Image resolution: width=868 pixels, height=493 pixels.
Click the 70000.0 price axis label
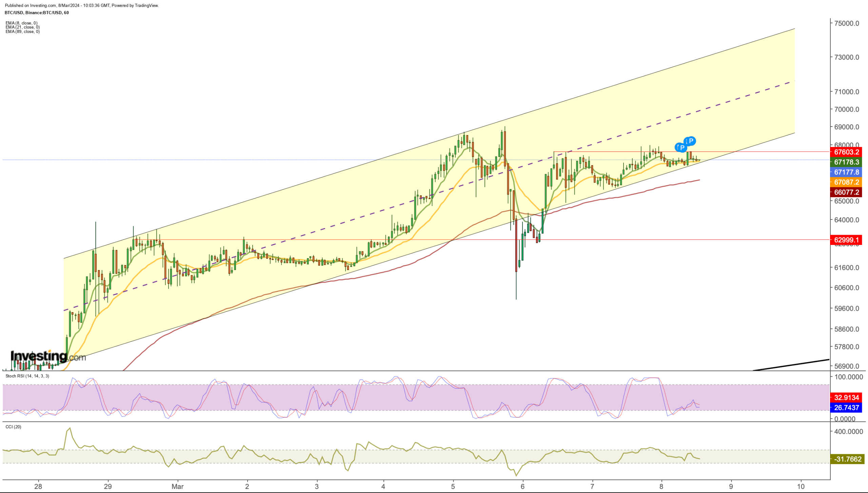point(847,109)
